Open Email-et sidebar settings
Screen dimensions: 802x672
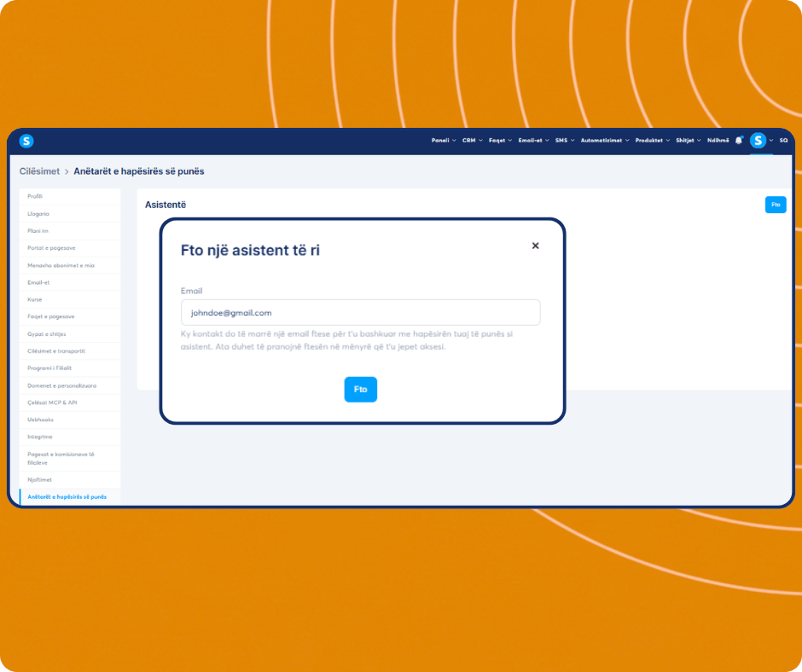point(70,282)
